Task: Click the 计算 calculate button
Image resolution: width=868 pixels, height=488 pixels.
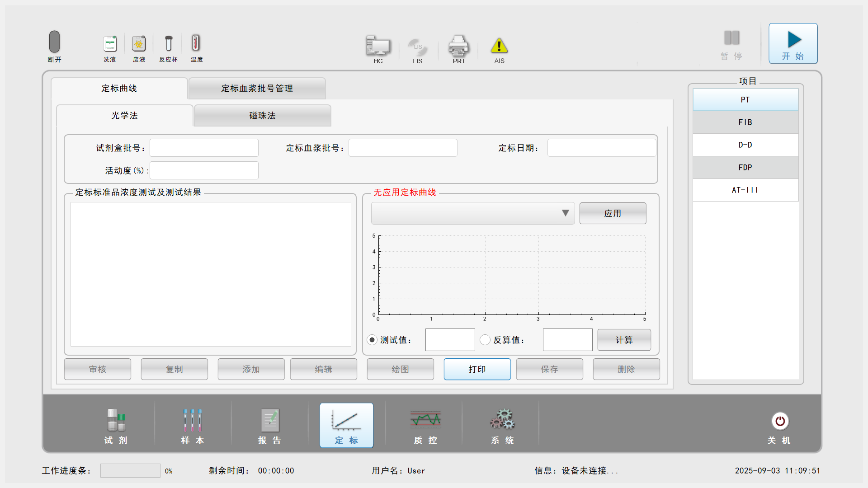Action: pyautogui.click(x=624, y=340)
